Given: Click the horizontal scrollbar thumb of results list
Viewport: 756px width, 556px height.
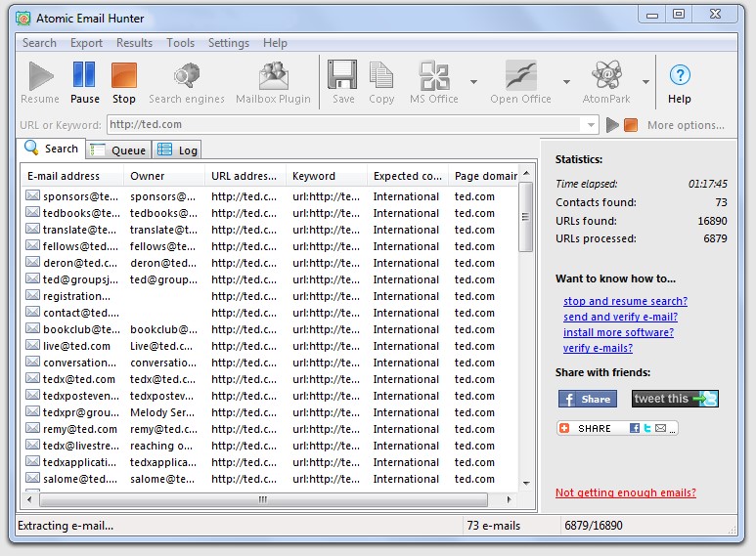Looking at the screenshot, I should tap(263, 499).
